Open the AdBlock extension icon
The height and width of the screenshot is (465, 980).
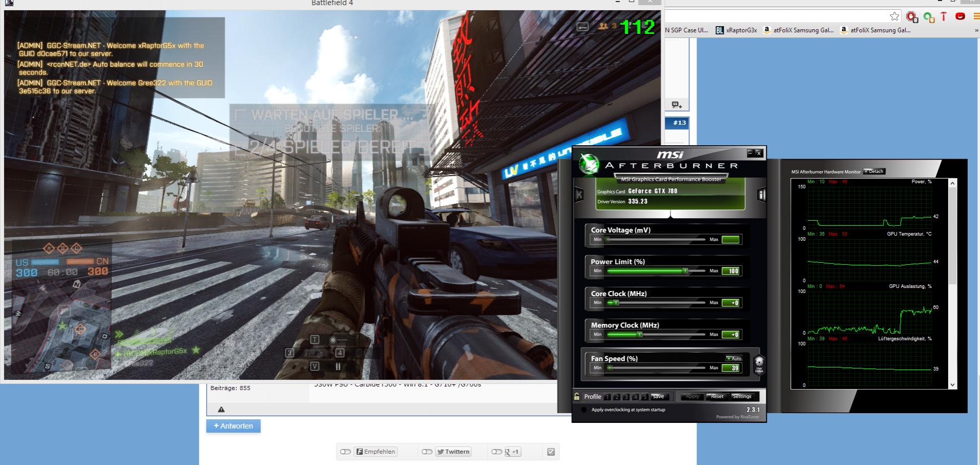tap(912, 17)
